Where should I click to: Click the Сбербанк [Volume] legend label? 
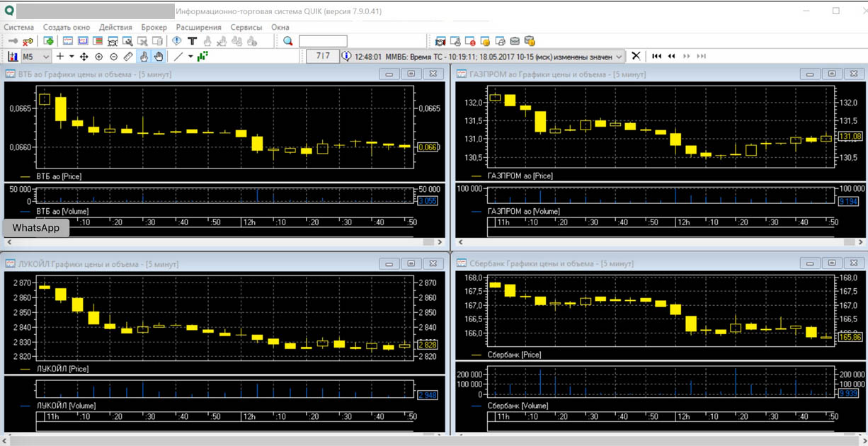point(518,406)
